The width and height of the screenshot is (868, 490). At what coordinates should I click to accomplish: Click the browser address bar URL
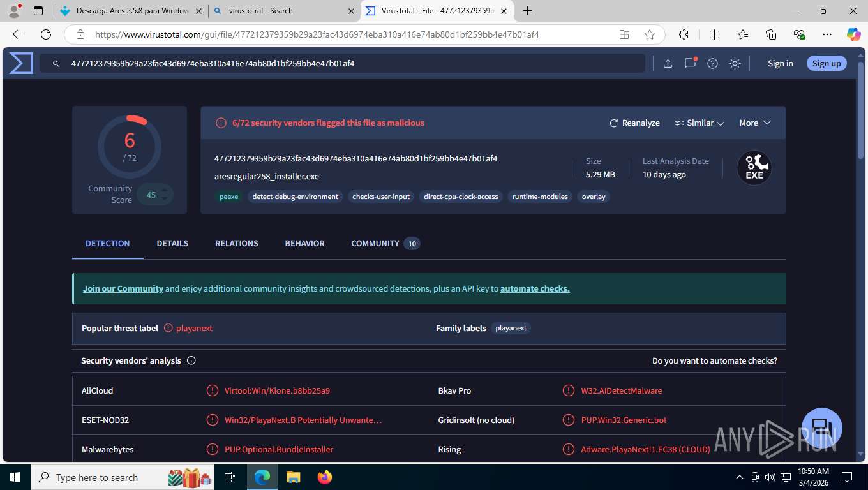click(317, 34)
